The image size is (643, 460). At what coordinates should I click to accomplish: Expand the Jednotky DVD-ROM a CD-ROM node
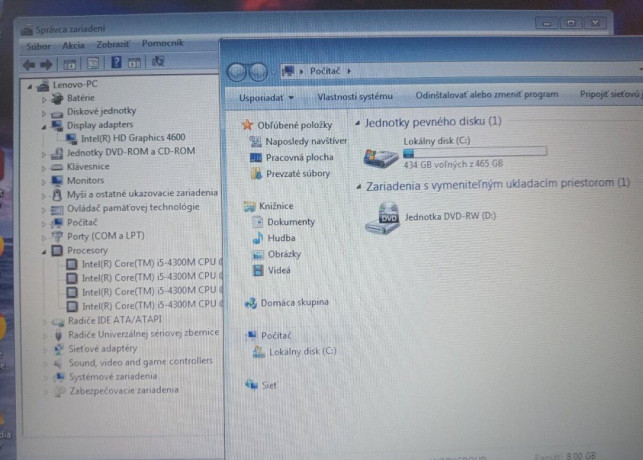[x=43, y=155]
